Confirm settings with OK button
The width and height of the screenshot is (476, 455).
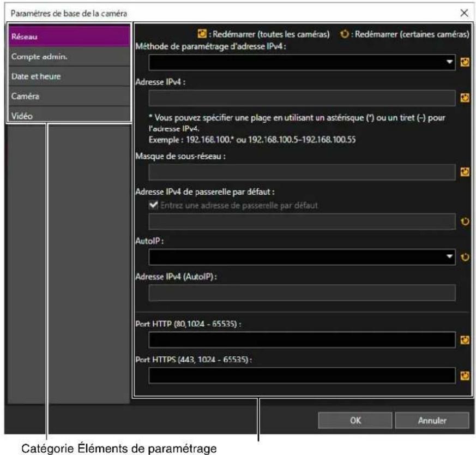pyautogui.click(x=355, y=421)
